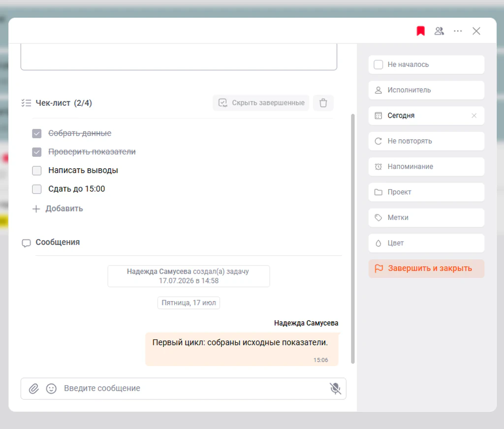Open the three-dots more options menu
Image resolution: width=504 pixels, height=429 pixels.
pos(458,31)
